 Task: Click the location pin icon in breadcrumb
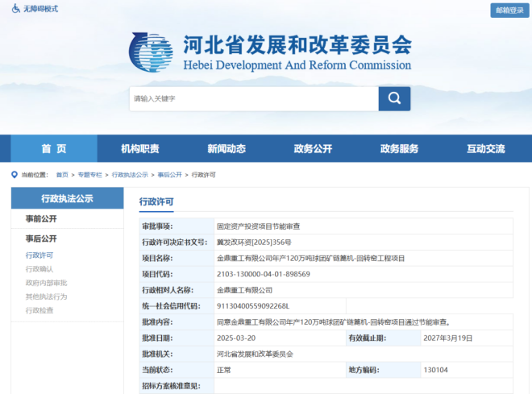(x=15, y=175)
